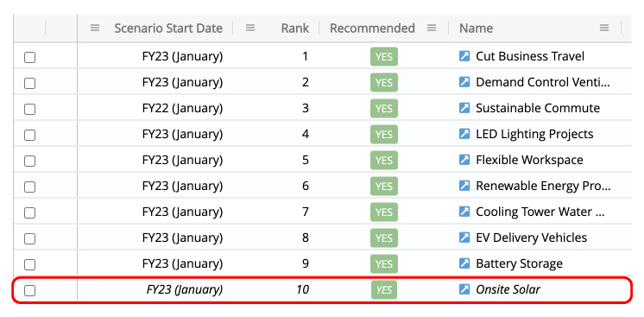The image size is (644, 317).
Task: Open the Sustainable Commute name
Action: click(x=538, y=108)
